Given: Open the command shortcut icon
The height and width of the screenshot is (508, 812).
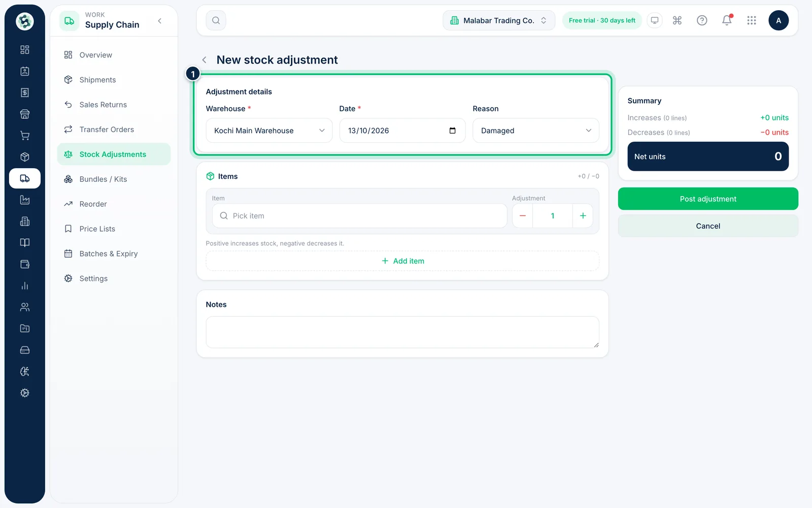Looking at the screenshot, I should tap(677, 20).
